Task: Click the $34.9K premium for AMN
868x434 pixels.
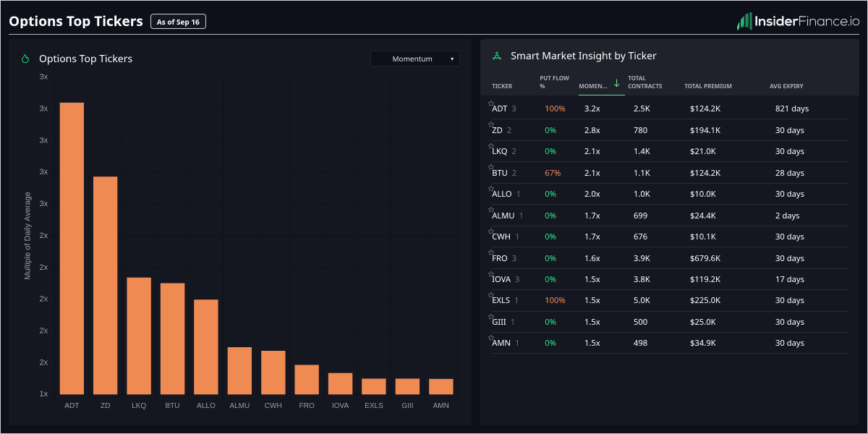Action: (x=703, y=343)
